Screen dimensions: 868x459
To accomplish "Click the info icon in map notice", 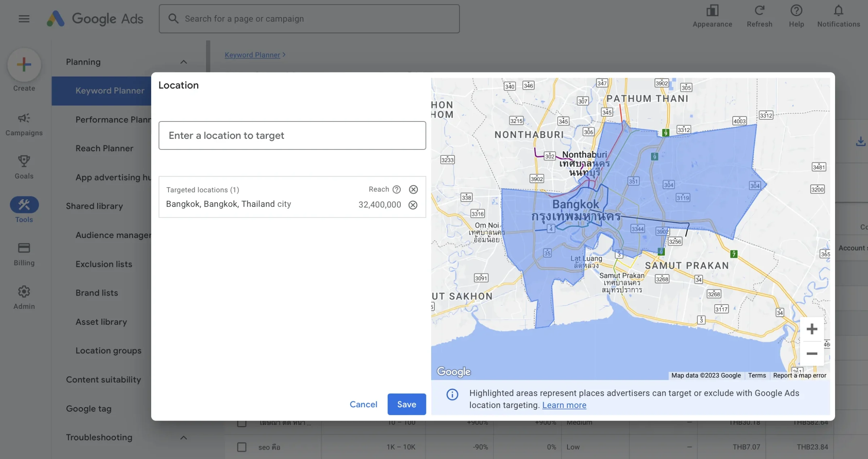I will coord(452,394).
